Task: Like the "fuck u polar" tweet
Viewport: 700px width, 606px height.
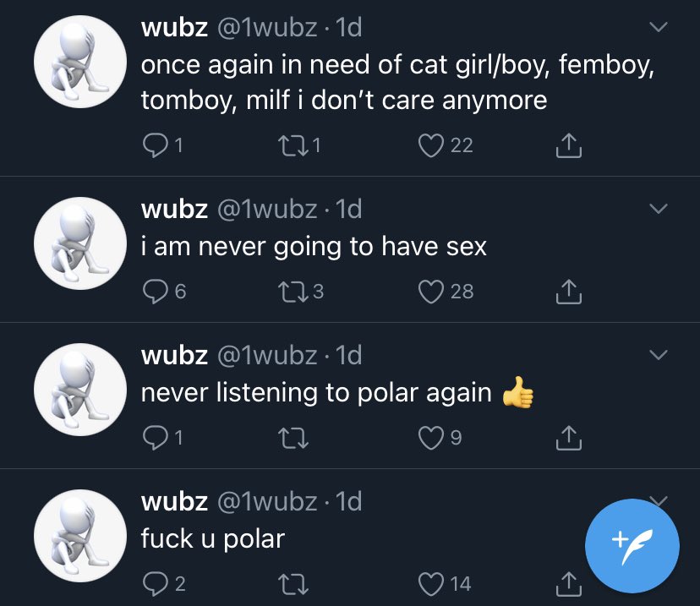Action: (431, 582)
